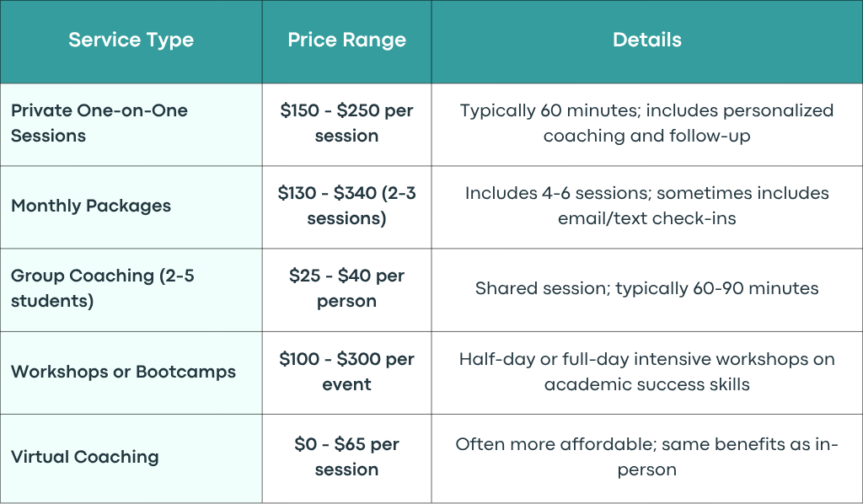Click the 'email/text check-ins' text line

[646, 218]
